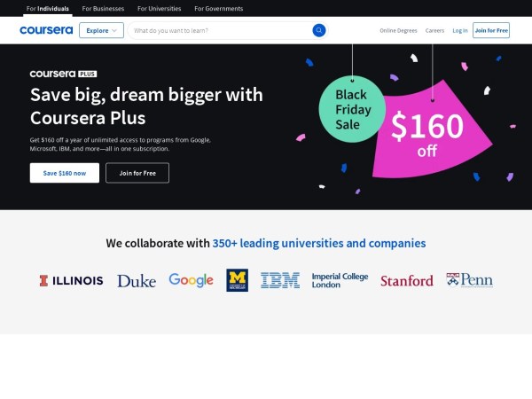
Task: Click the IBM partner logo
Action: (x=279, y=280)
